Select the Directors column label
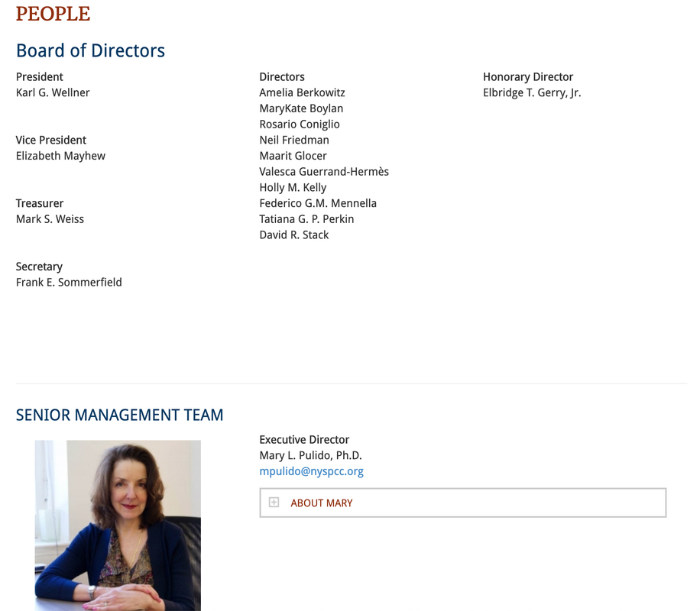 tap(282, 77)
